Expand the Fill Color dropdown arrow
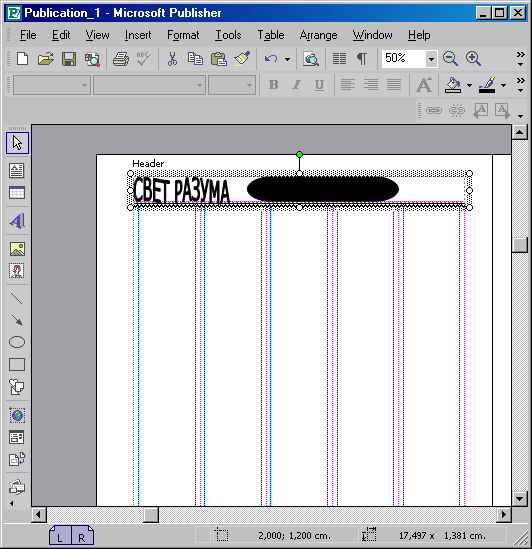 pos(469,85)
